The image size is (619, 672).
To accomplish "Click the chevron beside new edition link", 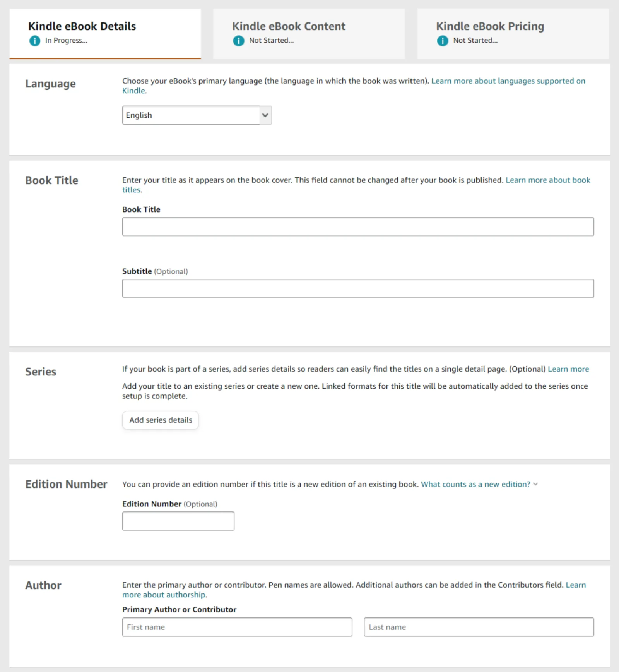I will point(535,484).
